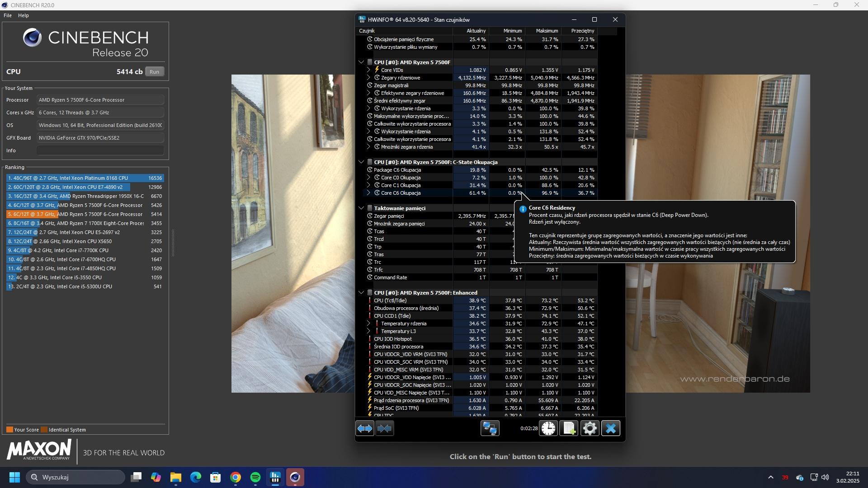
Task: Open the File menu in Cinebench
Action: pos(8,15)
